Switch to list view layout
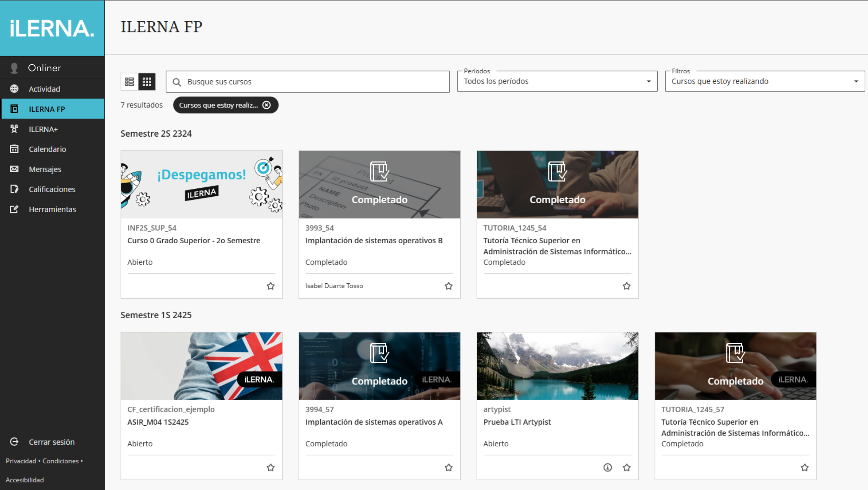This screenshot has width=868, height=490. point(129,81)
